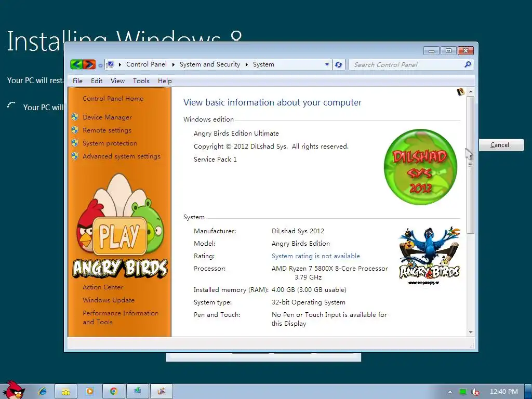The height and width of the screenshot is (399, 532).
Task: Open the View menu
Action: coord(117,81)
